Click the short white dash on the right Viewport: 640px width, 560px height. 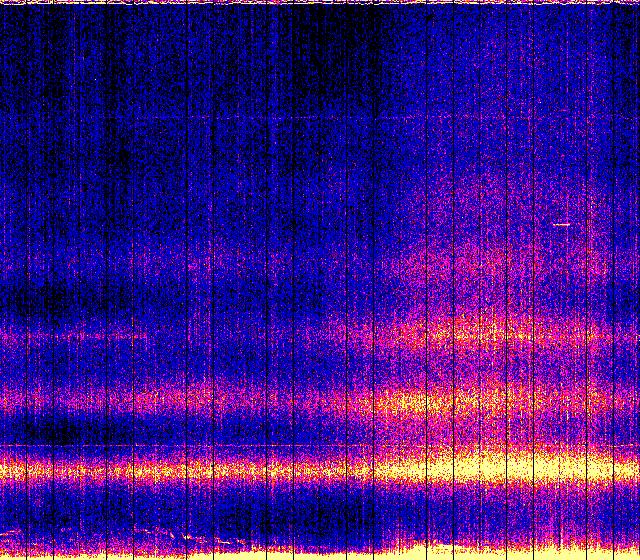click(562, 225)
